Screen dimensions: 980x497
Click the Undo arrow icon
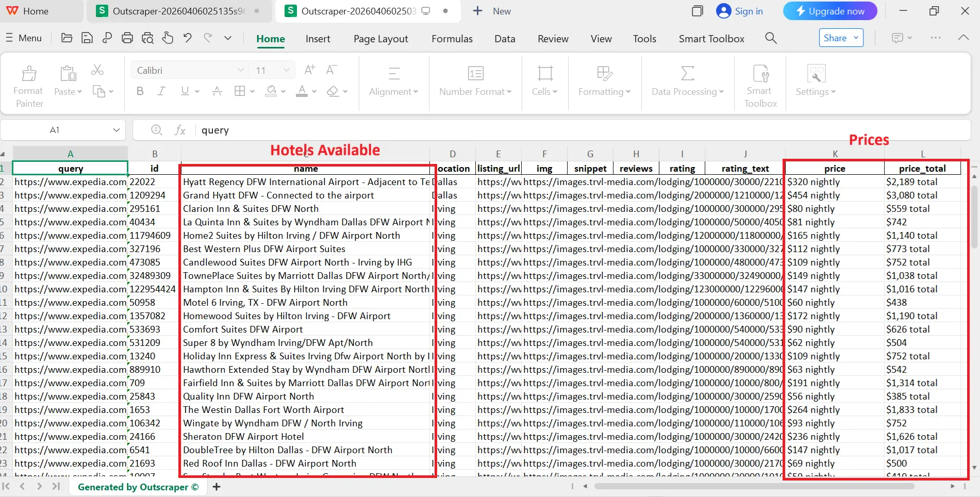click(188, 38)
